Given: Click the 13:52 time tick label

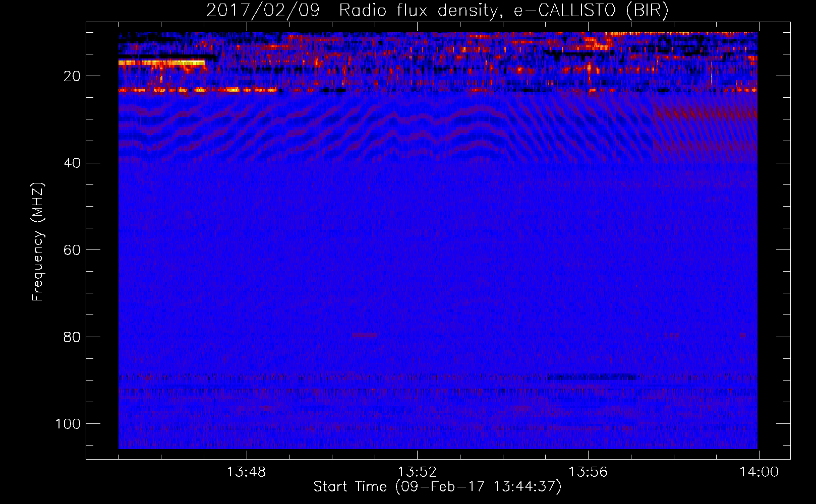Looking at the screenshot, I should pos(417,472).
